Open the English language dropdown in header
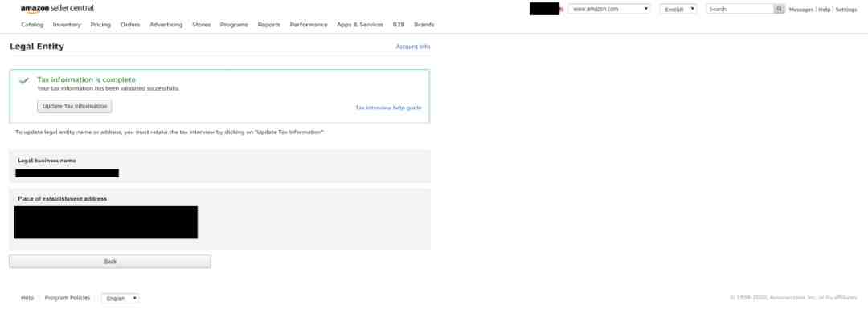The width and height of the screenshot is (868, 317). [x=678, y=10]
